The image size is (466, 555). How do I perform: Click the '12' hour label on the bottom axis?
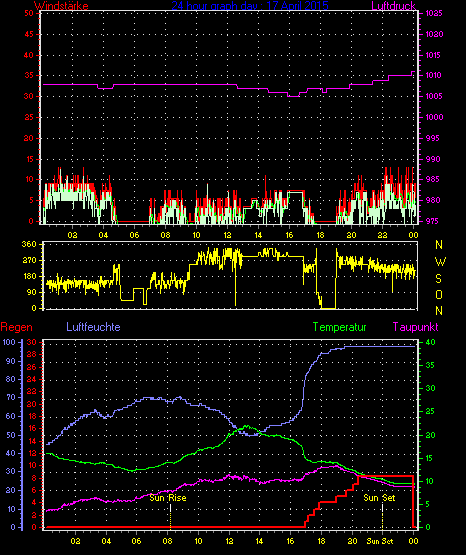[229, 541]
